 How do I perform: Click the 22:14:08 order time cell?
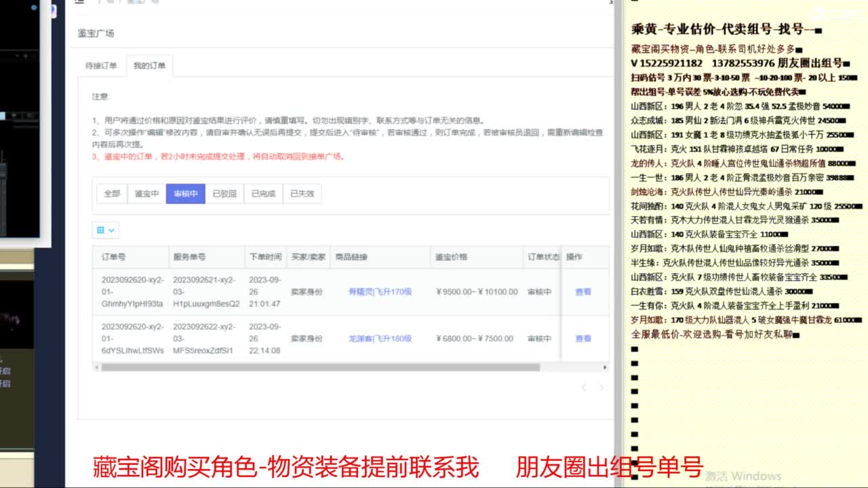click(264, 339)
